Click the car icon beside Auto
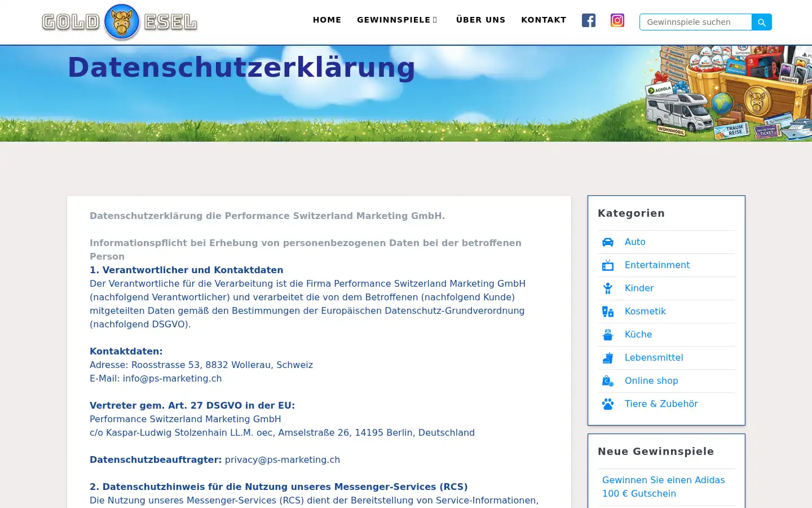This screenshot has height=508, width=812. (608, 242)
